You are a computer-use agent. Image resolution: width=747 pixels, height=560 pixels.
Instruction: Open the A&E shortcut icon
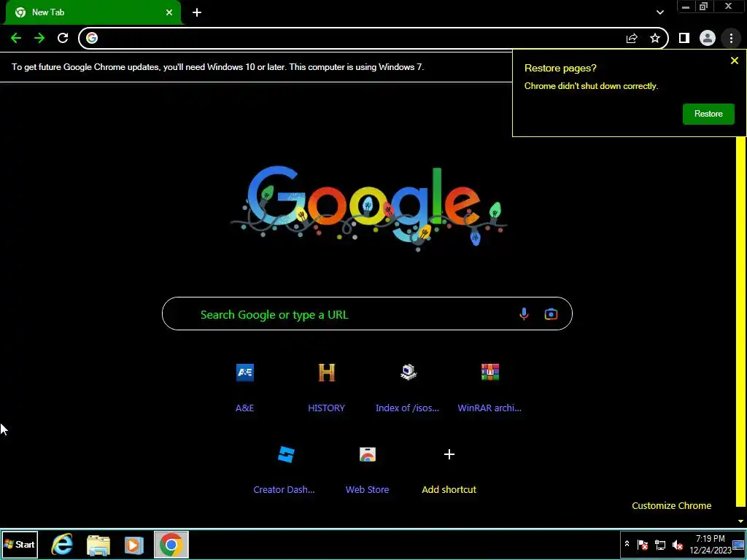245,373
